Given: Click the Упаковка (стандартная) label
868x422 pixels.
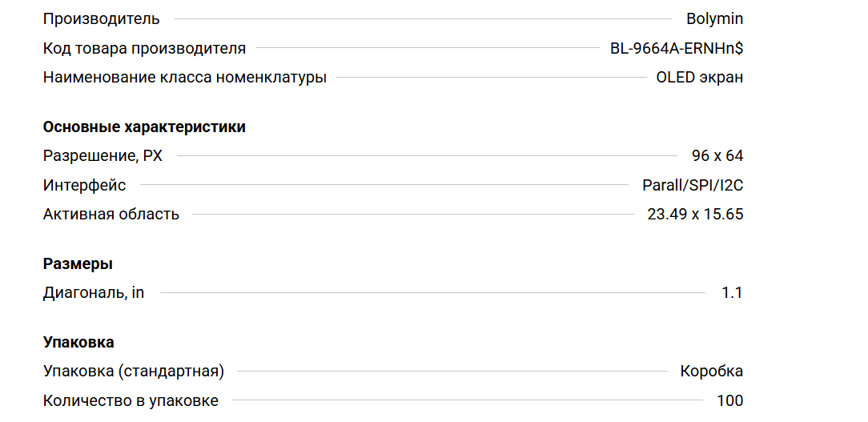Looking at the screenshot, I should 133,372.
